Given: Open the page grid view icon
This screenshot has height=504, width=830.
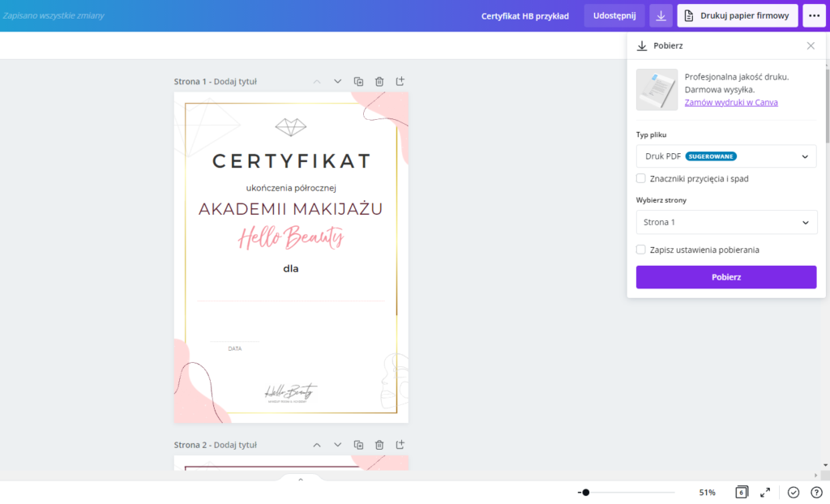Looking at the screenshot, I should click(x=742, y=493).
